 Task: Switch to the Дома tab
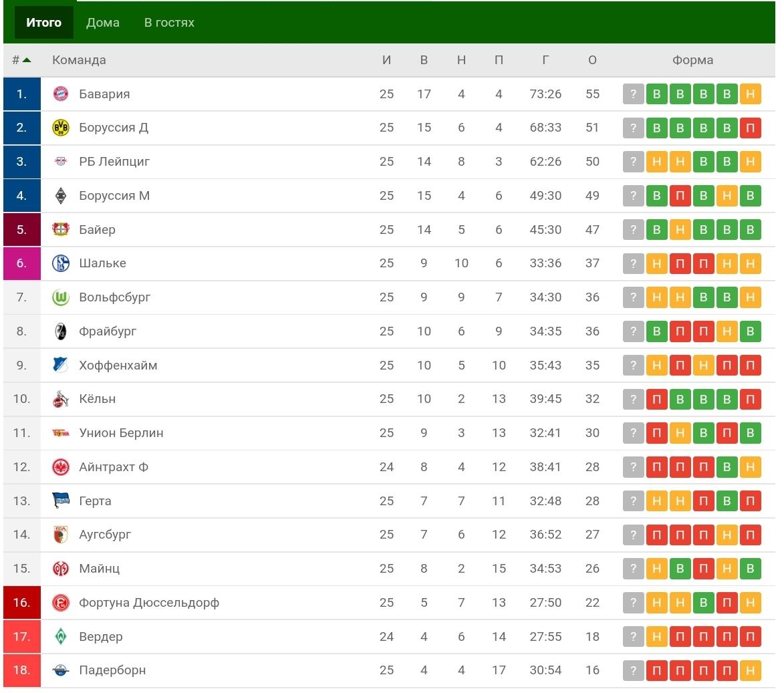(x=103, y=23)
